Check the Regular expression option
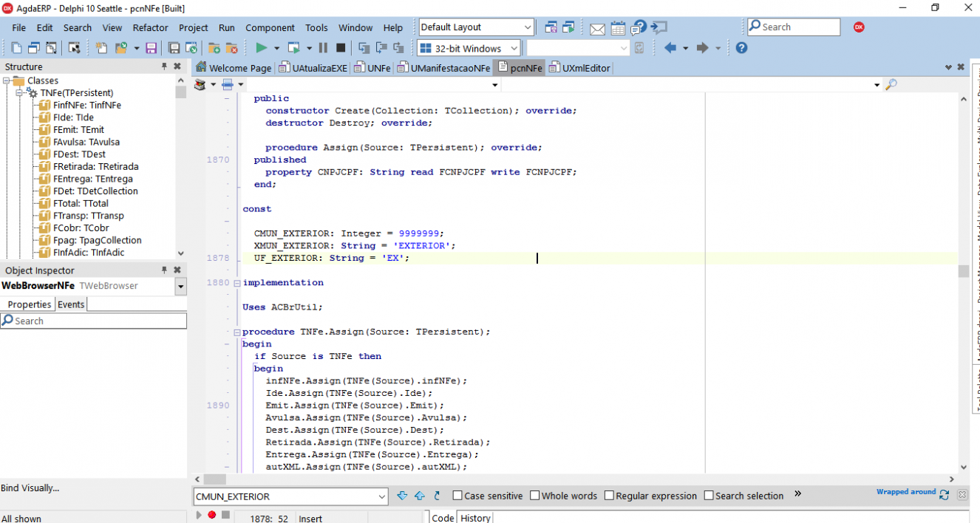 [x=609, y=496]
